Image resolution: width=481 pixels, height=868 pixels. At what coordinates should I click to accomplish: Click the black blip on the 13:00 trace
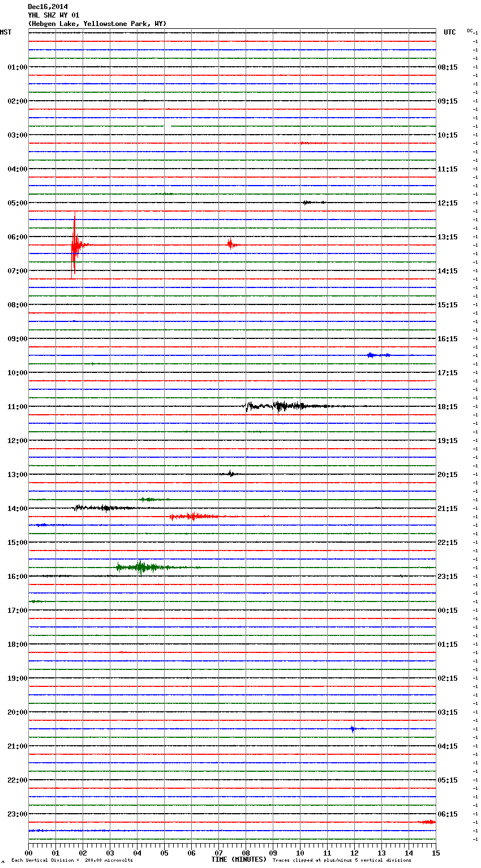click(x=230, y=474)
